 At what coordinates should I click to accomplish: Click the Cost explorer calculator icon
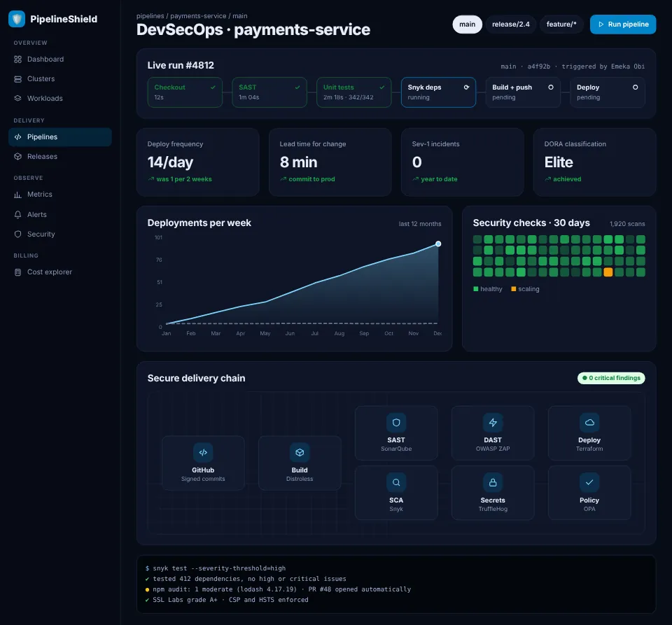coord(17,272)
